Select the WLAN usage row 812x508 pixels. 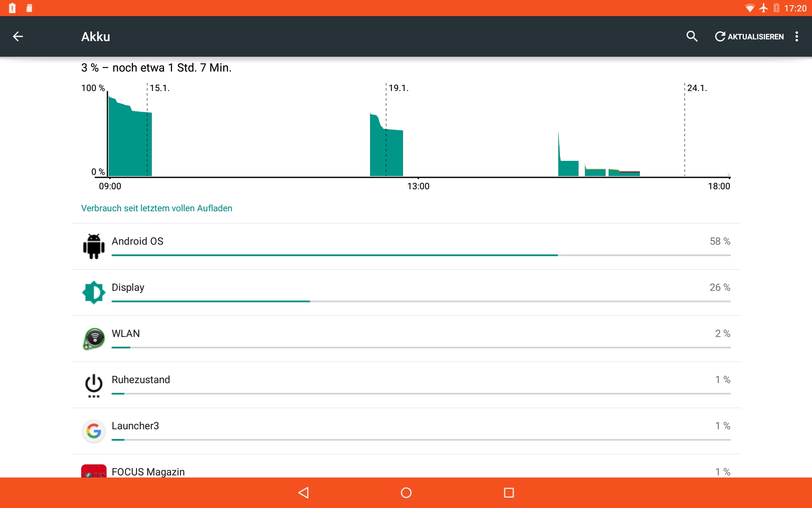(x=406, y=334)
